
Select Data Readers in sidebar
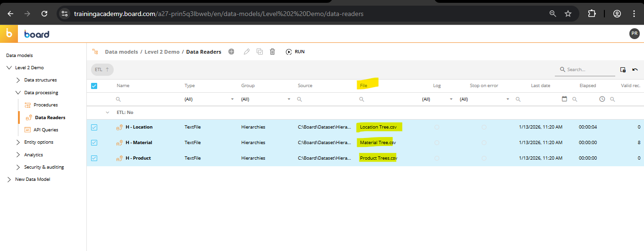50,118
